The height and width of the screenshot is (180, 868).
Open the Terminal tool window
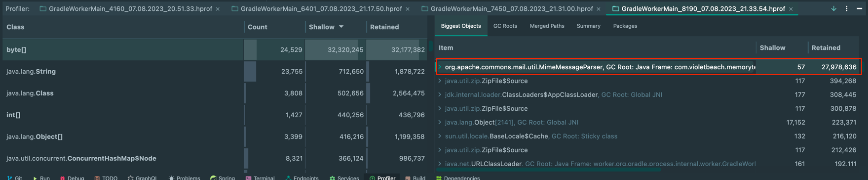click(x=260, y=178)
